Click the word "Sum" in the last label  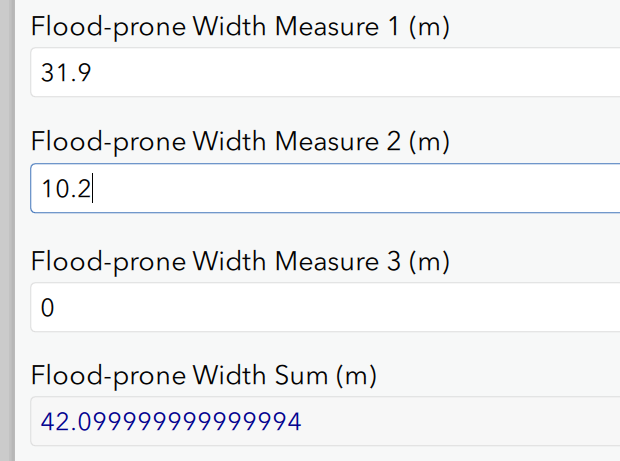coord(301,376)
